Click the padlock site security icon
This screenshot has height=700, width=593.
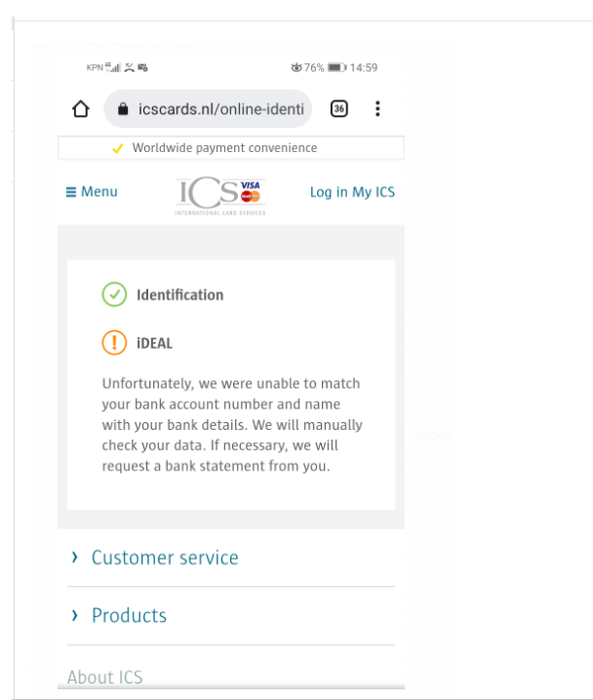click(x=123, y=109)
